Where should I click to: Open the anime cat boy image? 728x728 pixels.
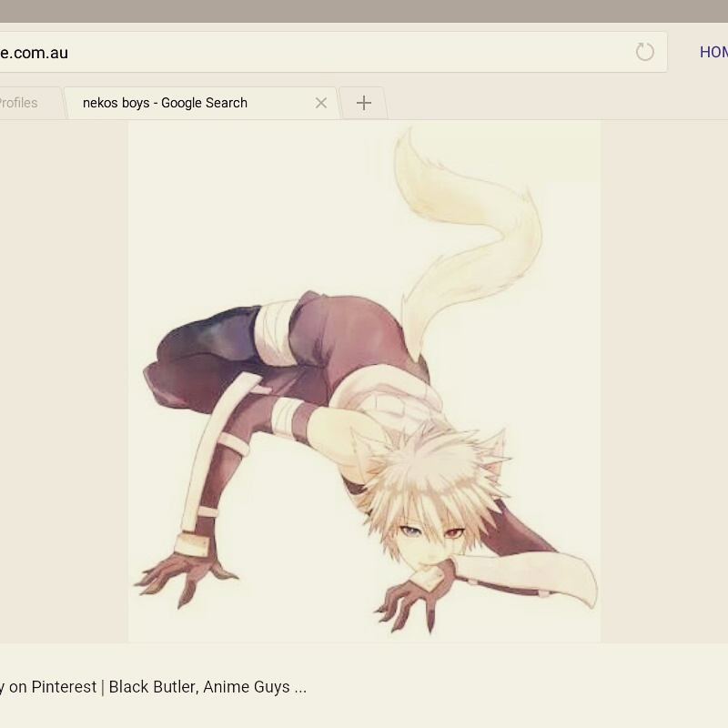pyautogui.click(x=364, y=381)
